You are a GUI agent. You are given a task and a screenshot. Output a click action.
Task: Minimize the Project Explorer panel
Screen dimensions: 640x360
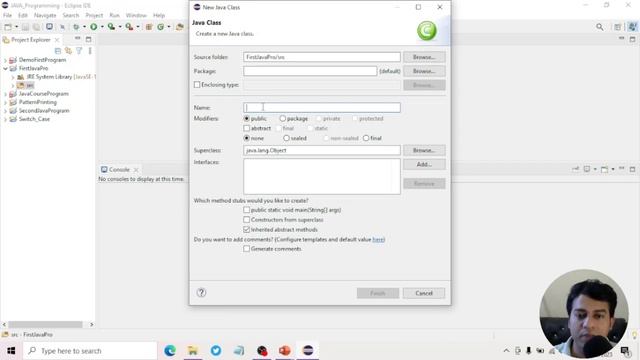click(x=77, y=39)
